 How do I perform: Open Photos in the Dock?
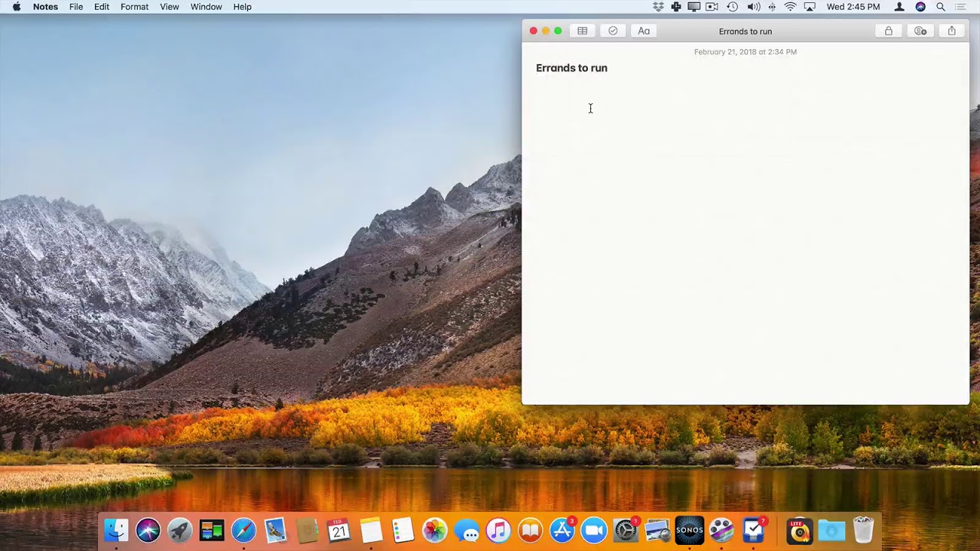click(x=434, y=530)
